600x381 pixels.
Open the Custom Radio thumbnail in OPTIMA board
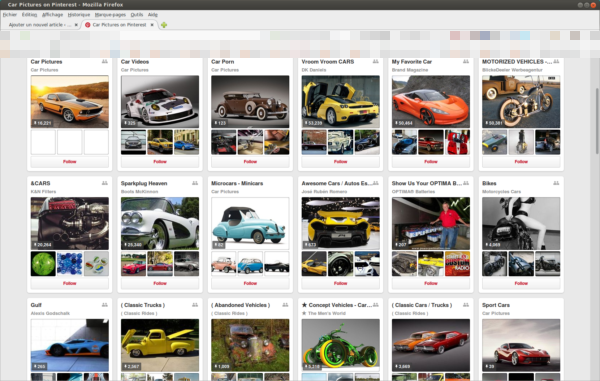click(x=457, y=264)
